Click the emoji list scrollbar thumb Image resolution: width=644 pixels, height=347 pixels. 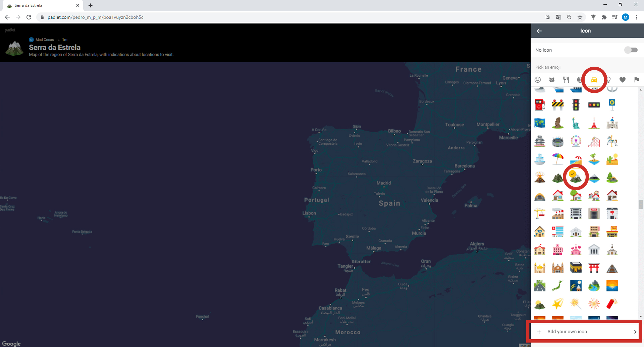click(x=641, y=205)
